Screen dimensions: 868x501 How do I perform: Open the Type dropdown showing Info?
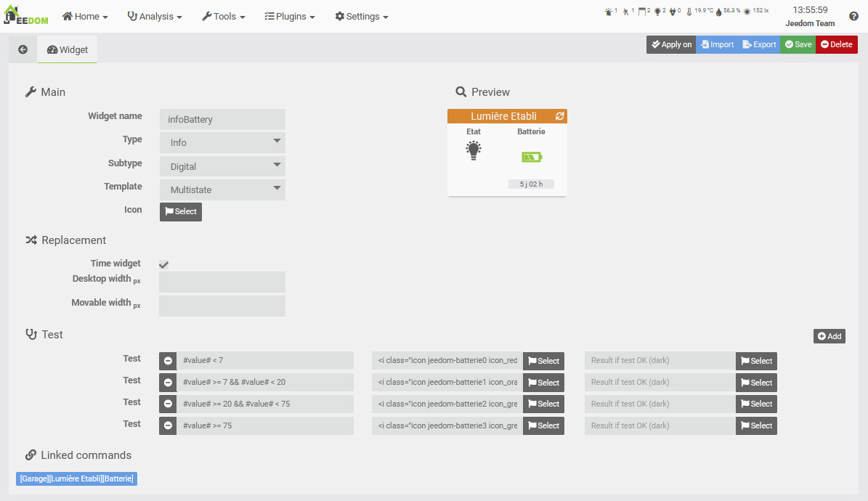tap(222, 142)
